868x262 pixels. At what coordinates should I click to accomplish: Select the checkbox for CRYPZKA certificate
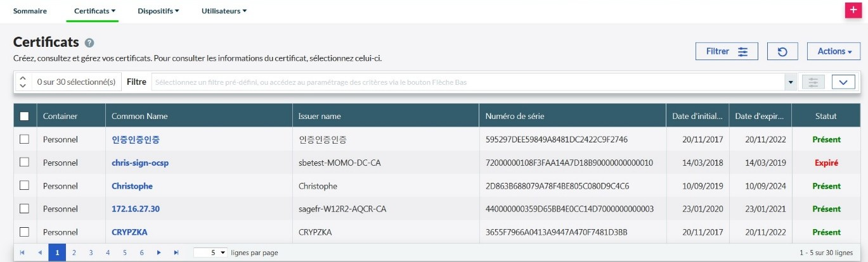[x=25, y=232]
